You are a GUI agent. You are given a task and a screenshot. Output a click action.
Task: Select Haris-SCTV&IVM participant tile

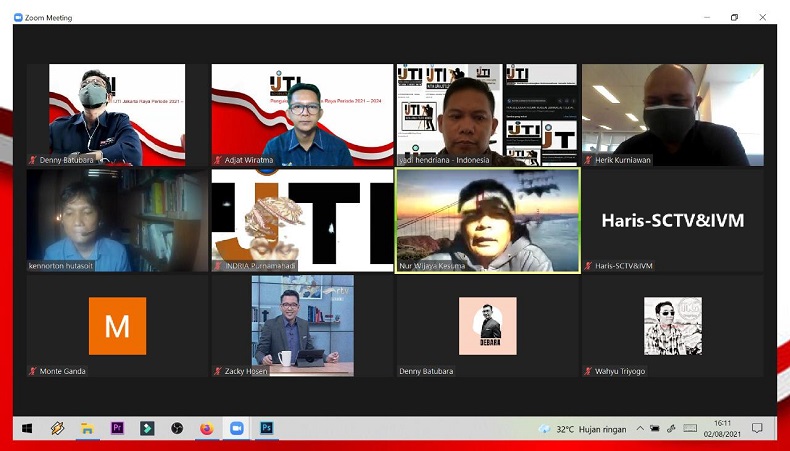click(x=673, y=220)
